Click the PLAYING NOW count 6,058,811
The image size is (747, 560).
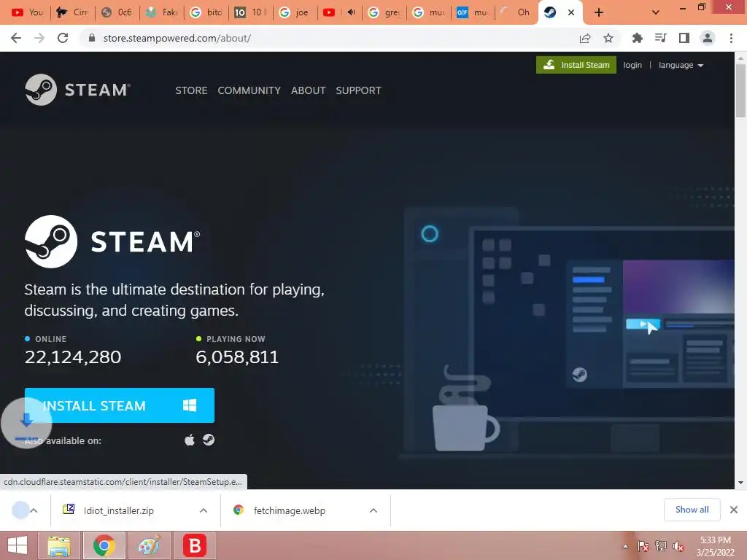[x=237, y=357]
